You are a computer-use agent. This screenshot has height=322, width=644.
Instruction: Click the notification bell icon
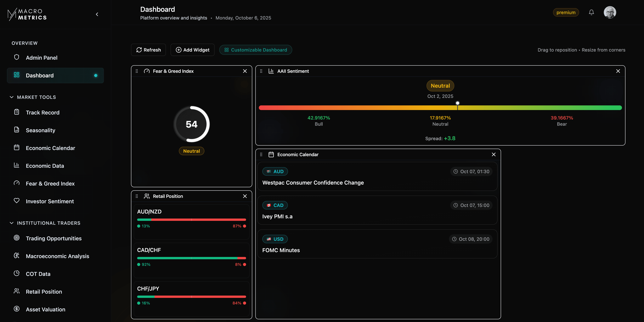tap(591, 12)
